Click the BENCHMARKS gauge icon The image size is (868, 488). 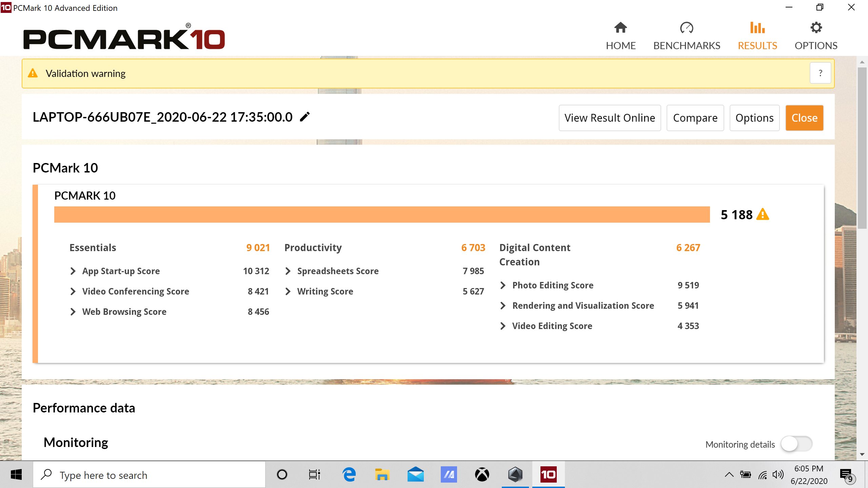[x=687, y=28]
